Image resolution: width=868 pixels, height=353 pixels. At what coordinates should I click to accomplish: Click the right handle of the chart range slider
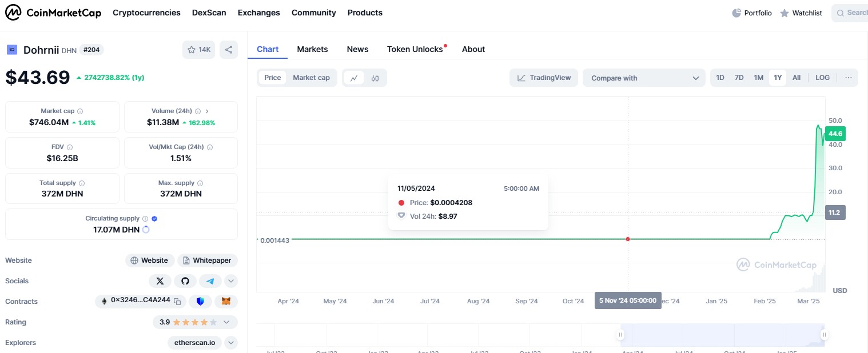pyautogui.click(x=824, y=335)
